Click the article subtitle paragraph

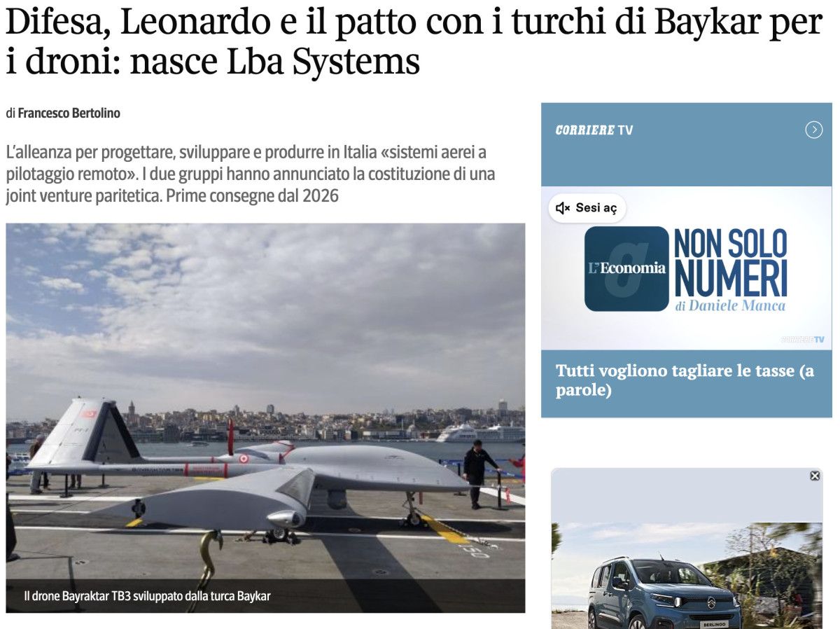pyautogui.click(x=250, y=174)
